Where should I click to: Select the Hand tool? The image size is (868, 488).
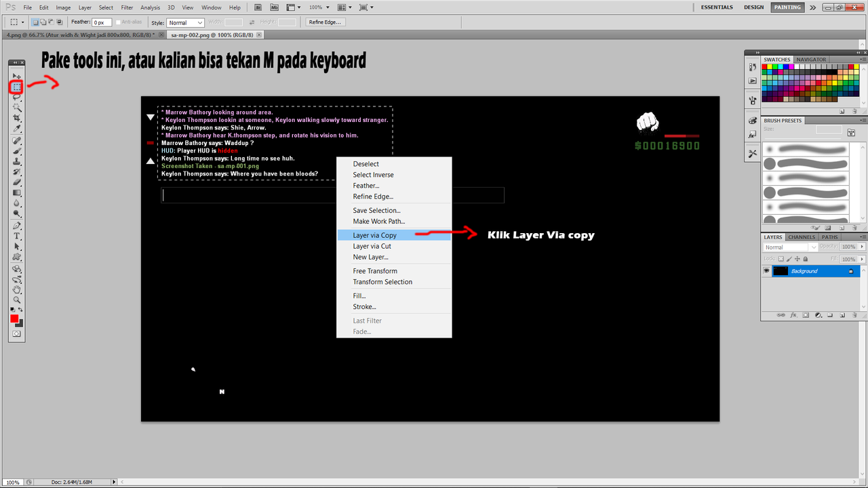coord(16,289)
